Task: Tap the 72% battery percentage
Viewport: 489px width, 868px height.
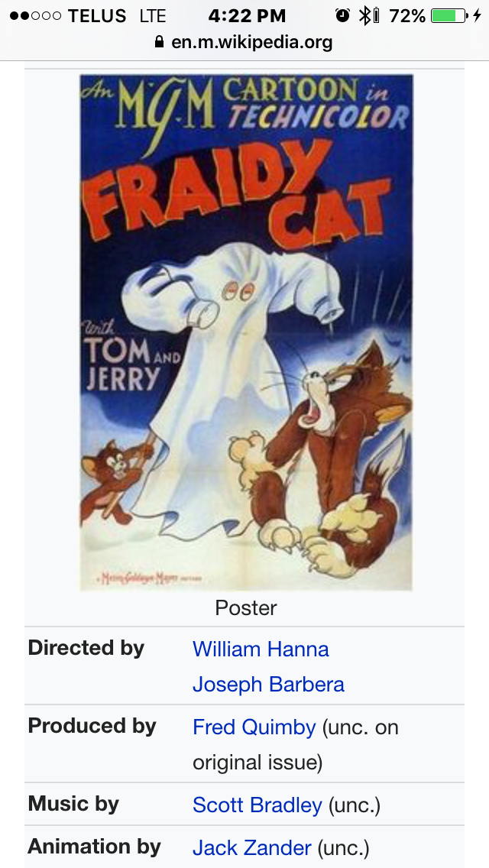Action: pos(407,15)
